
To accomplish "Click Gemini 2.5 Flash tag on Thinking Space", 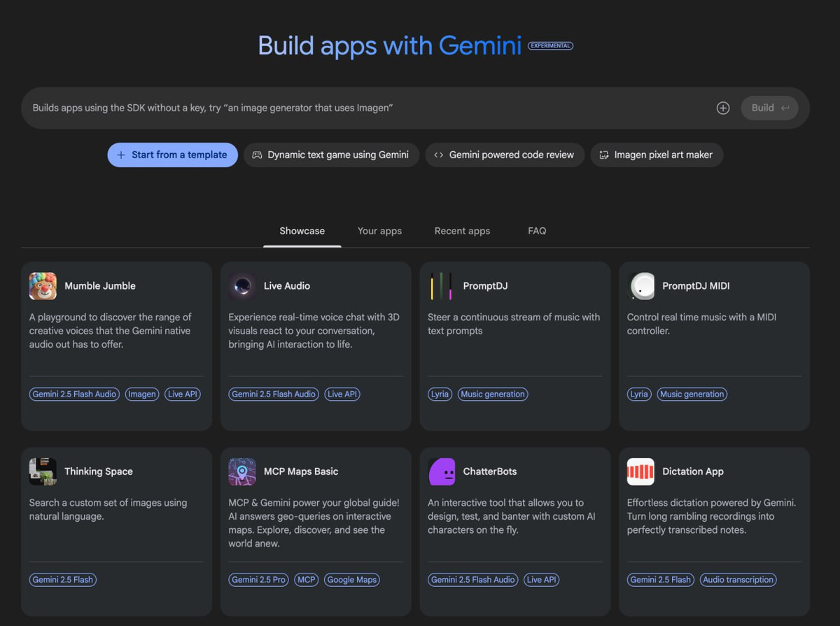I will pos(63,579).
